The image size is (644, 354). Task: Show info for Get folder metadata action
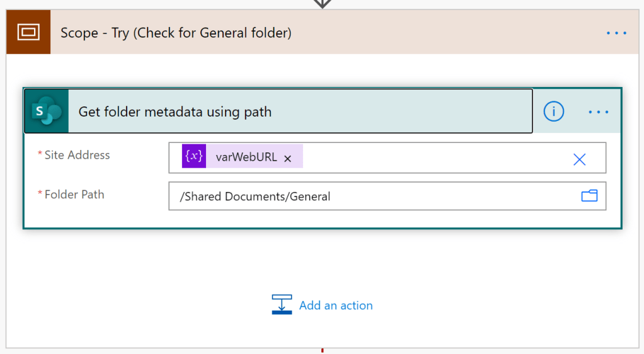pos(553,111)
